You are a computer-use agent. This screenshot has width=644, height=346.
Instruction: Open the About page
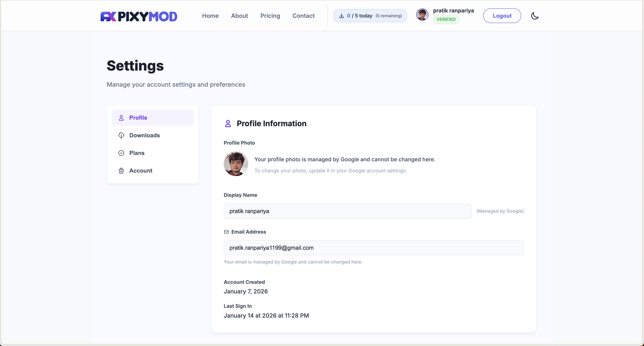coord(239,16)
